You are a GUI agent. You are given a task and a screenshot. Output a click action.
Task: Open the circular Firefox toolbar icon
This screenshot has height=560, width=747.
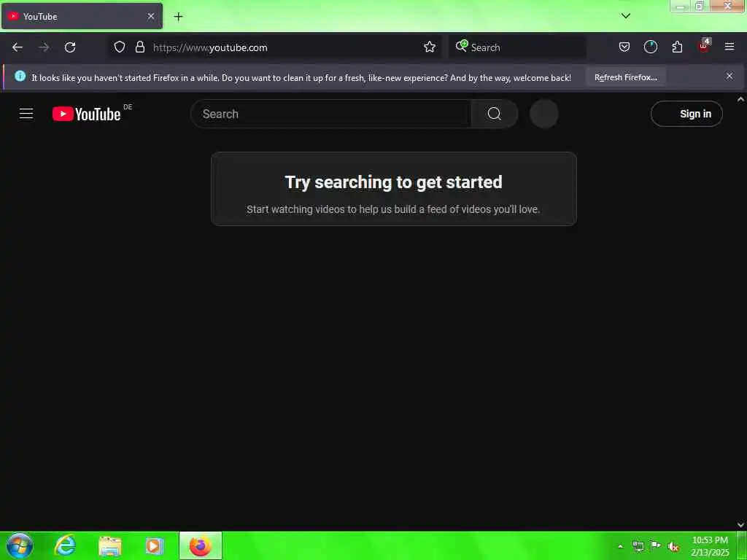click(x=650, y=47)
